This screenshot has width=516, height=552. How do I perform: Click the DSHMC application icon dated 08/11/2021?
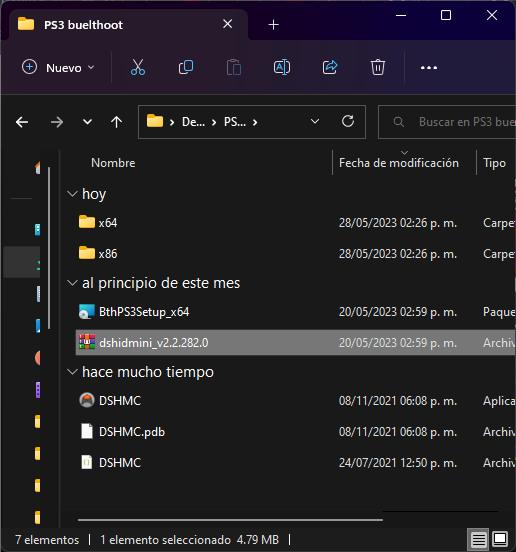coord(87,400)
